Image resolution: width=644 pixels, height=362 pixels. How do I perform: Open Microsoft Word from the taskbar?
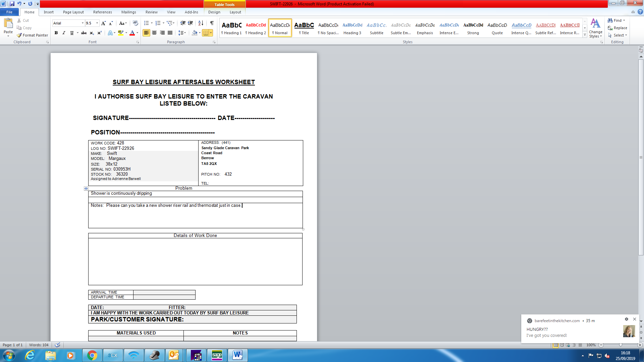click(x=237, y=355)
